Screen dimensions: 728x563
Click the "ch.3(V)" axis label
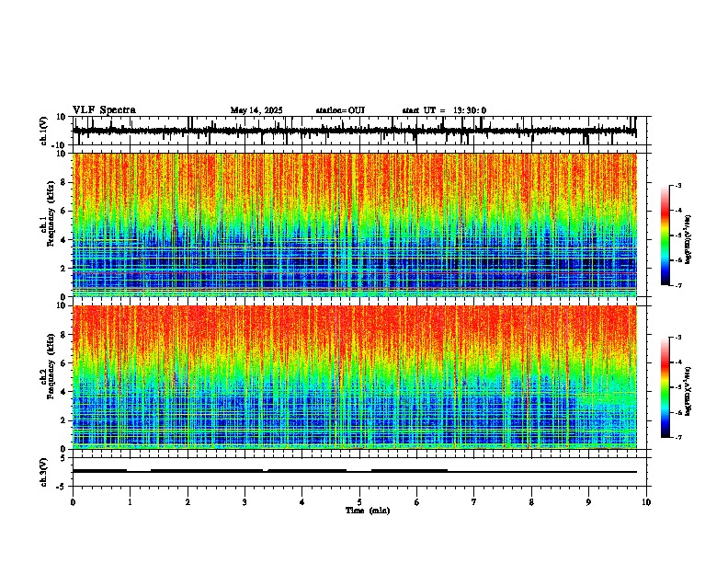tap(43, 472)
